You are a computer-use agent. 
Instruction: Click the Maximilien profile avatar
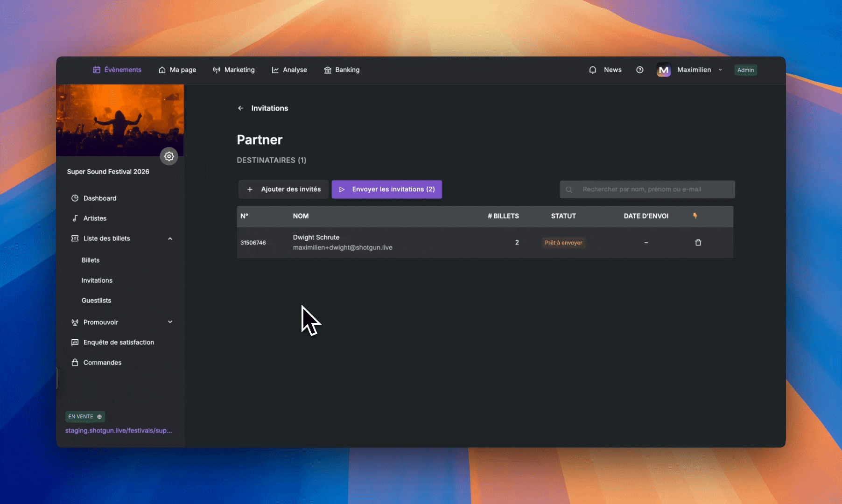coord(664,70)
